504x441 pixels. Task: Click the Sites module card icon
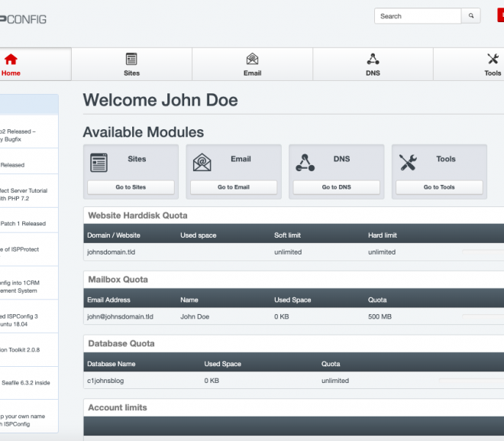point(99,163)
